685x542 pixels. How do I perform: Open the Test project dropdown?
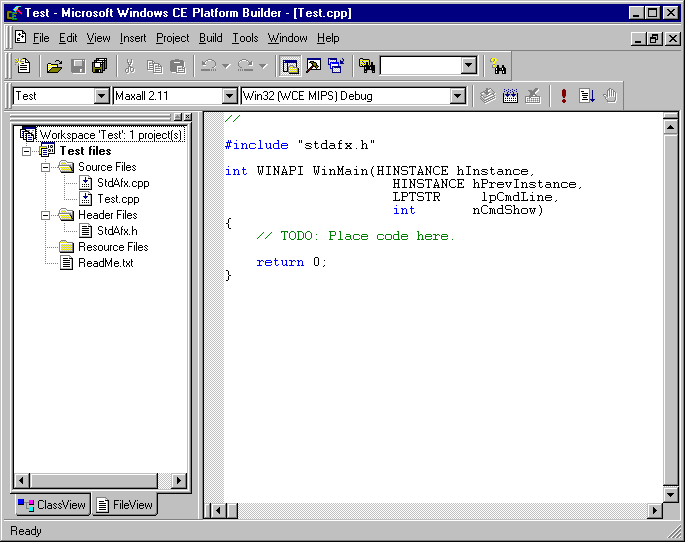tap(101, 96)
